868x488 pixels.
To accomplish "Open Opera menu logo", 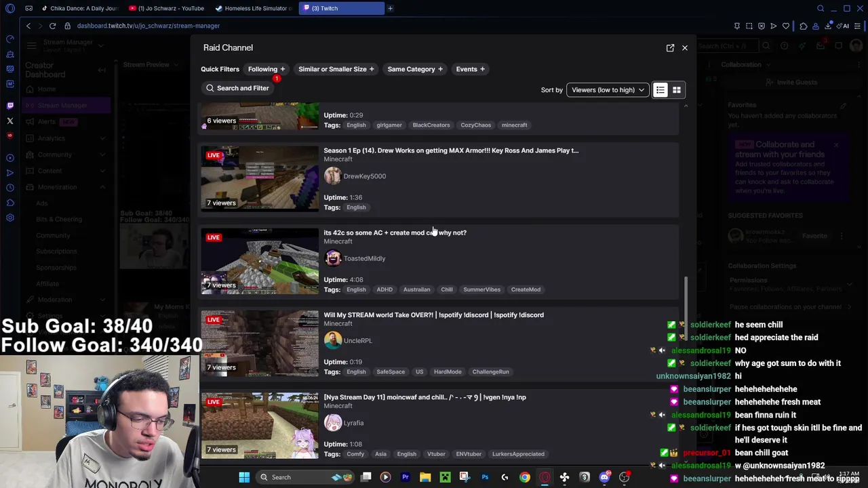I will click(9, 8).
